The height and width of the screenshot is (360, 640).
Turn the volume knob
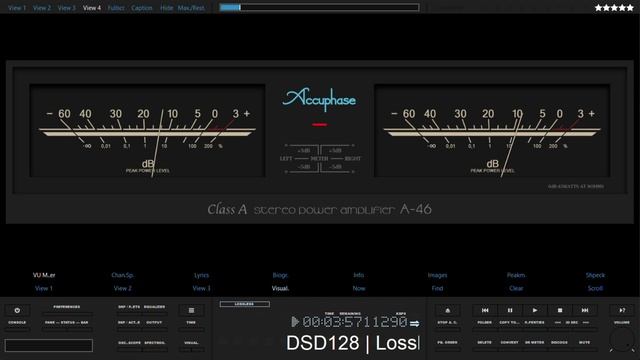pyautogui.click(x=622, y=340)
